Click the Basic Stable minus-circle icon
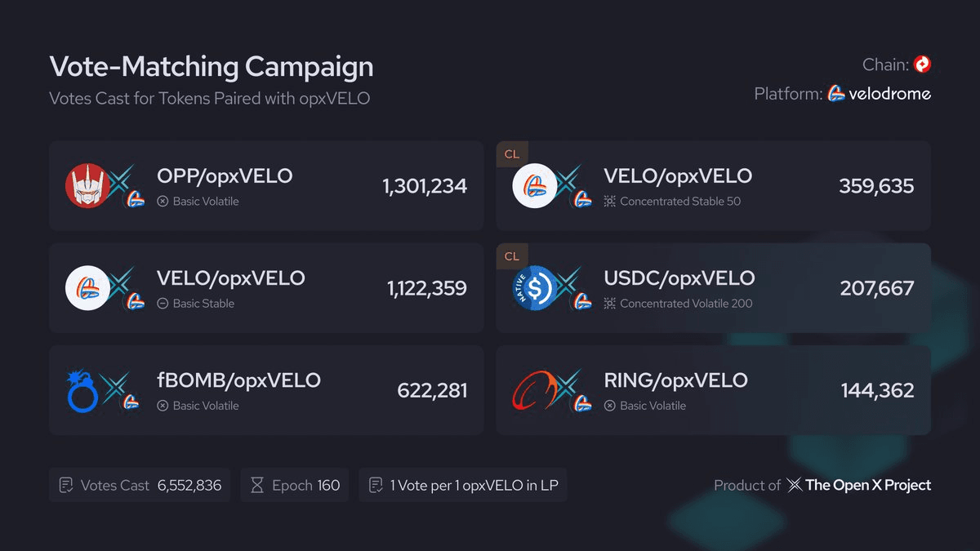 click(x=163, y=303)
